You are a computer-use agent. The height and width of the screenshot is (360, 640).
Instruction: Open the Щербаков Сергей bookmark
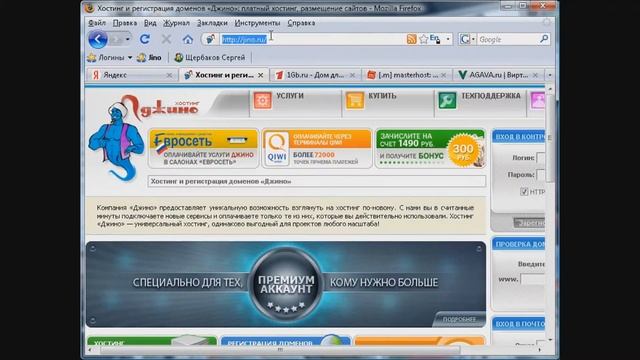pos(210,58)
